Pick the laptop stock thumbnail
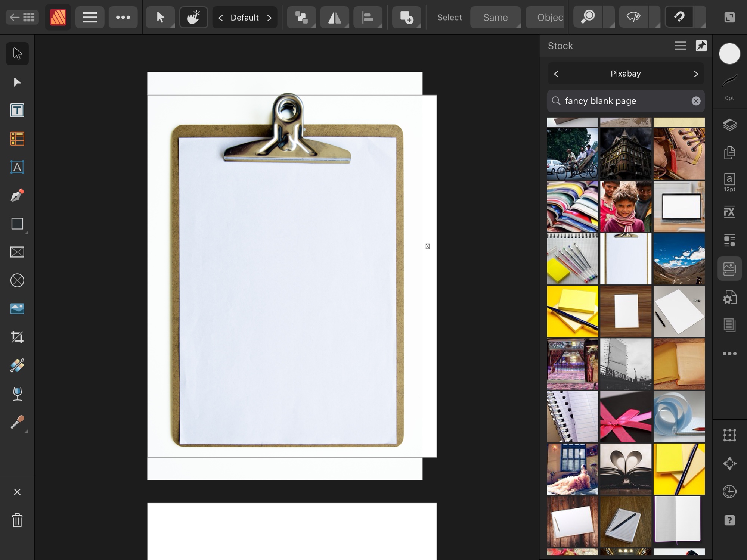 [679, 206]
